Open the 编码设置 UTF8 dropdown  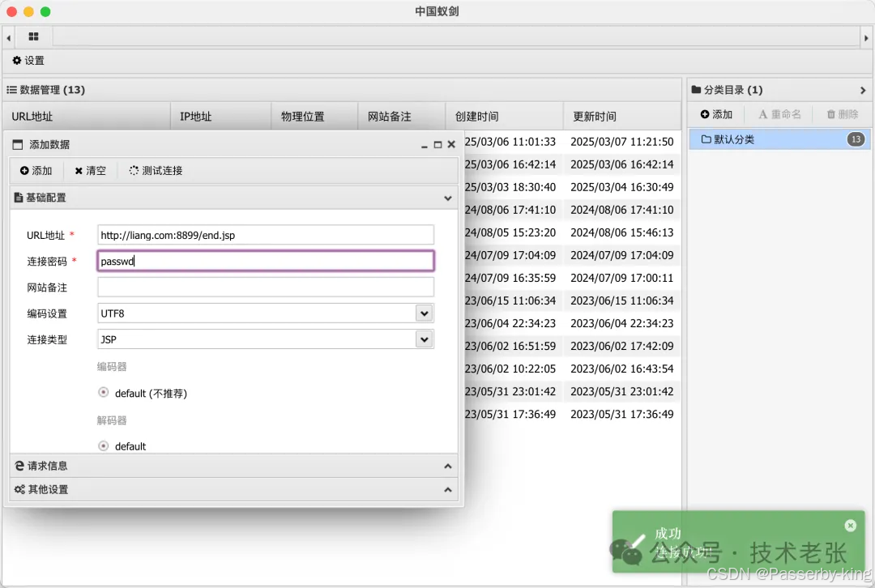(424, 313)
